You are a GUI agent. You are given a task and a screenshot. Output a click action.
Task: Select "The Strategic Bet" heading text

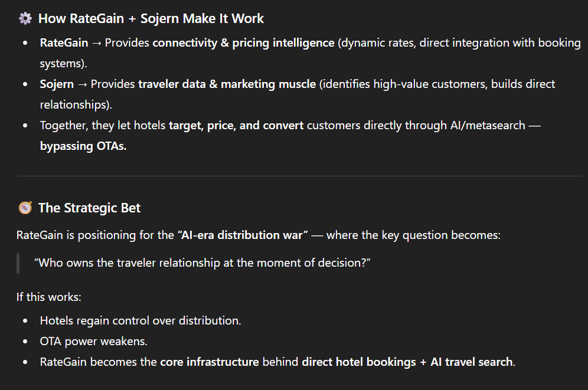(89, 208)
